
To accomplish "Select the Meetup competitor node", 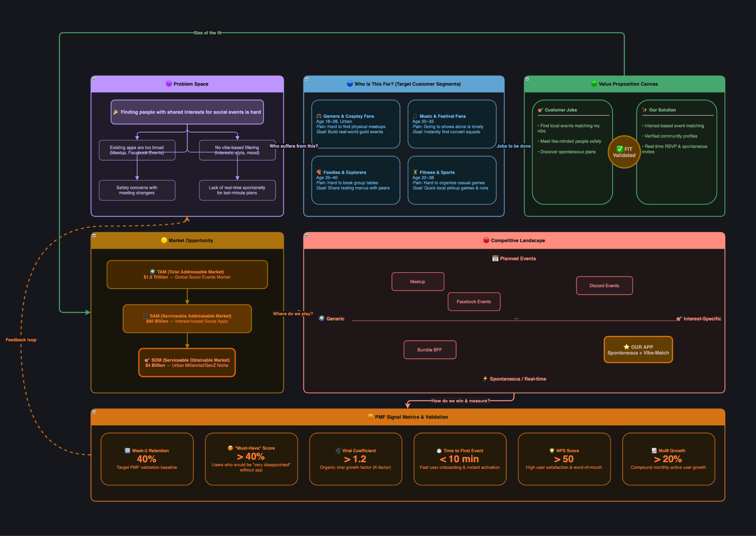I will point(418,282).
